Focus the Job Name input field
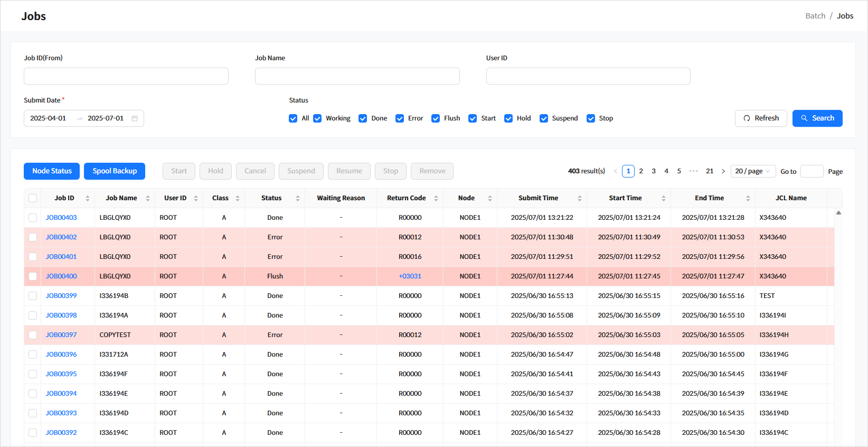This screenshot has height=447, width=868. tap(357, 76)
